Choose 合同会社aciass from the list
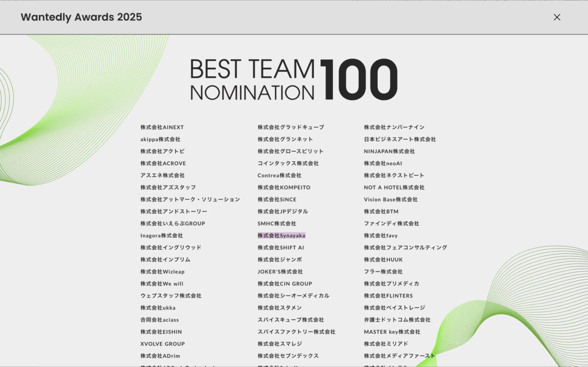Image resolution: width=588 pixels, height=367 pixels. tap(160, 320)
